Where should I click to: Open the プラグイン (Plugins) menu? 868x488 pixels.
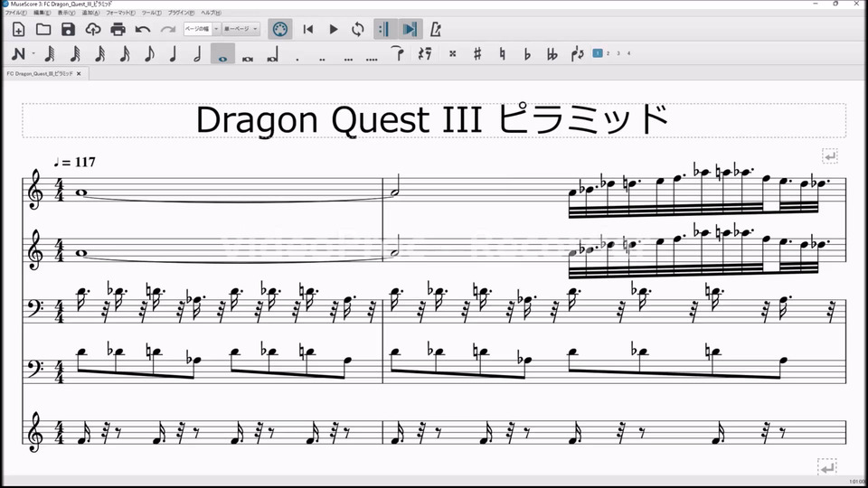pos(181,12)
